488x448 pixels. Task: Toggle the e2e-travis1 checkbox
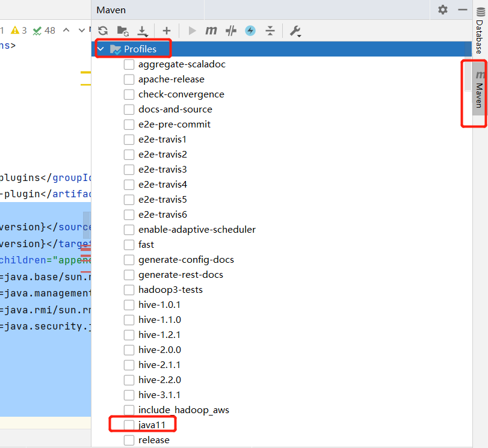click(x=129, y=140)
